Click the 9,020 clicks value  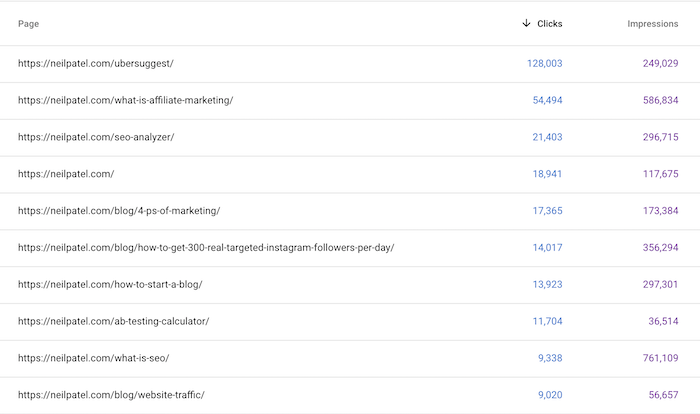click(x=550, y=395)
